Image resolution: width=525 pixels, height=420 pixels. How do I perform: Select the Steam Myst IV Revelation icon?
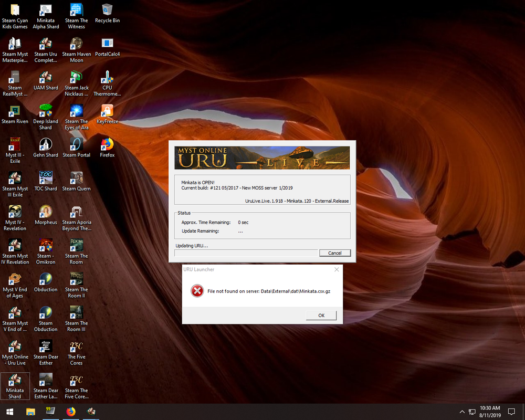[15, 252]
